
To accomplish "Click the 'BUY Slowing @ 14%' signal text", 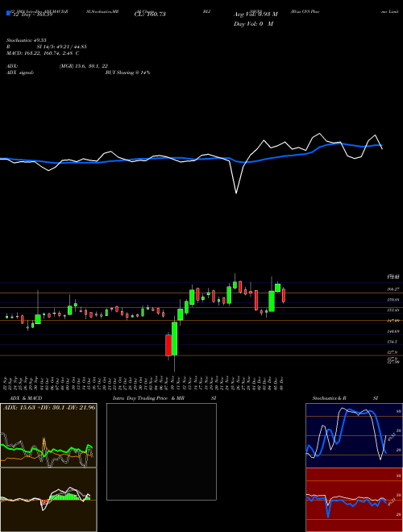I will point(128,73).
